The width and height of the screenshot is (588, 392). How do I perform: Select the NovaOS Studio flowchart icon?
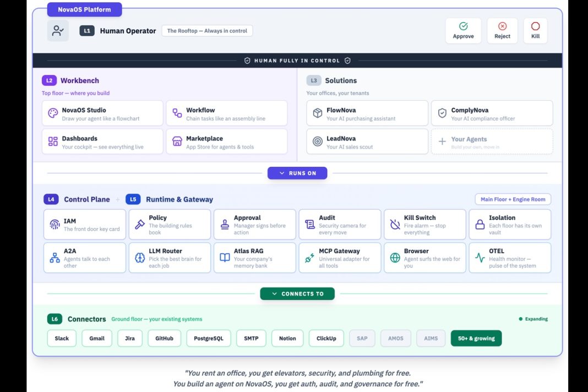52,112
